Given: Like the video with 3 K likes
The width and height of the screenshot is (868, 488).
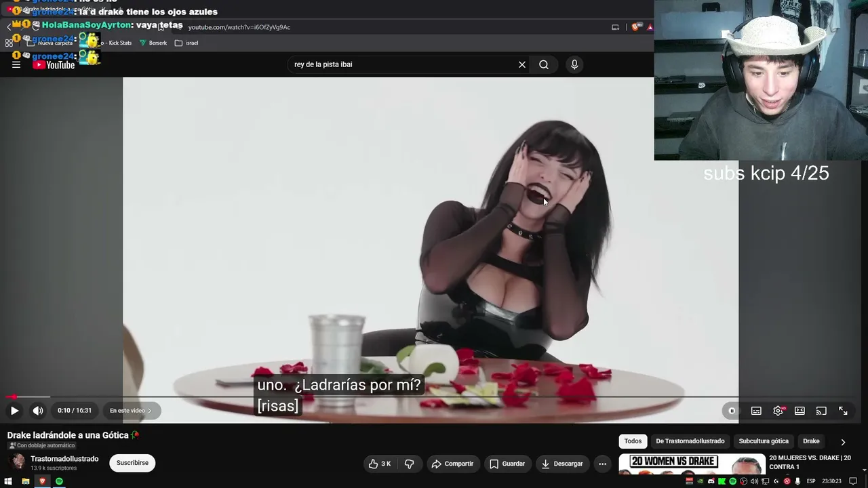Looking at the screenshot, I should (380, 464).
